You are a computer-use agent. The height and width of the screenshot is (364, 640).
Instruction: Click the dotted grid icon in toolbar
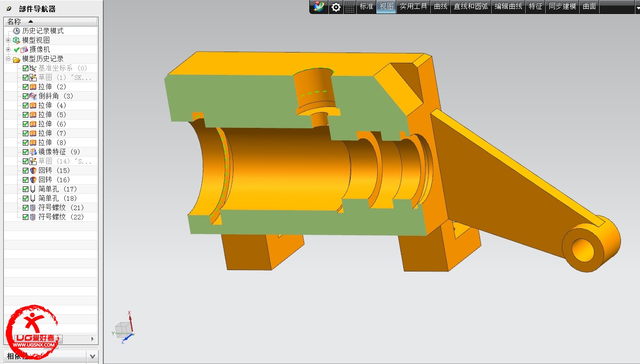point(350,7)
